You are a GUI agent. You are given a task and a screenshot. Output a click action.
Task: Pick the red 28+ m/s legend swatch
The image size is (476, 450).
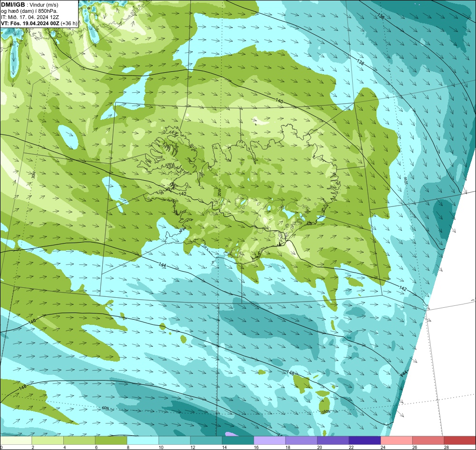coord(460,440)
